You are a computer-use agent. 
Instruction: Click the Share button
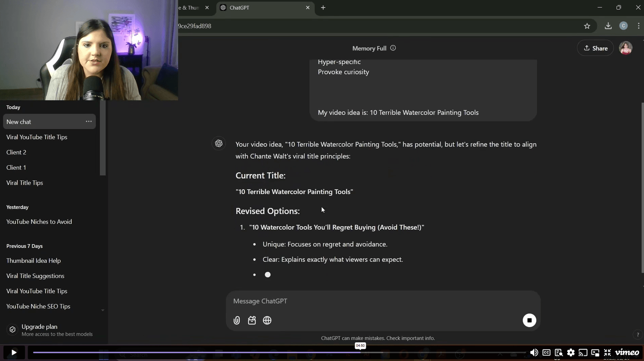click(x=595, y=48)
